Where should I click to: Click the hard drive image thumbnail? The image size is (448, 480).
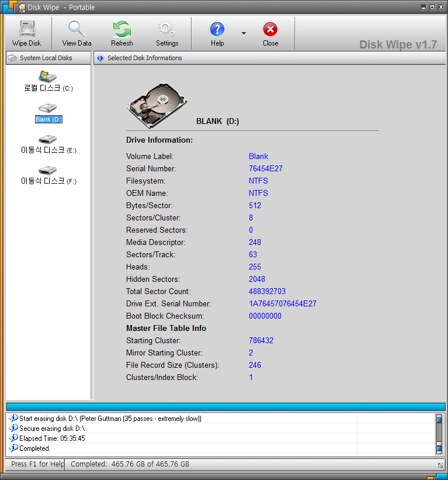(157, 105)
